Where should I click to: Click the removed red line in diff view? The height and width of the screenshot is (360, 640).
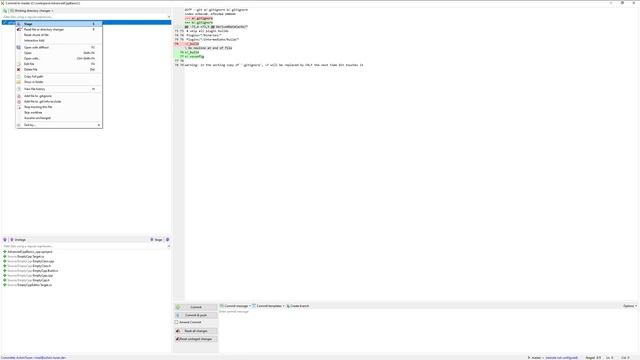192,44
